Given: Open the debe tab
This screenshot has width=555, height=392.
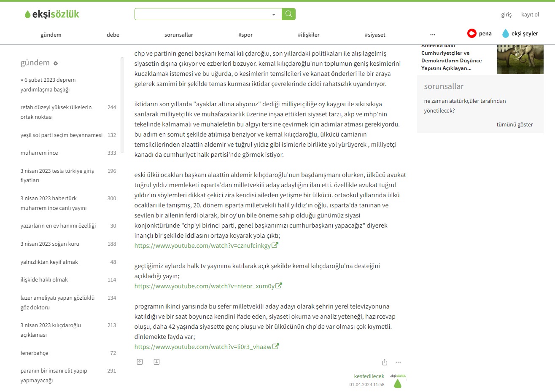Looking at the screenshot, I should (x=113, y=35).
